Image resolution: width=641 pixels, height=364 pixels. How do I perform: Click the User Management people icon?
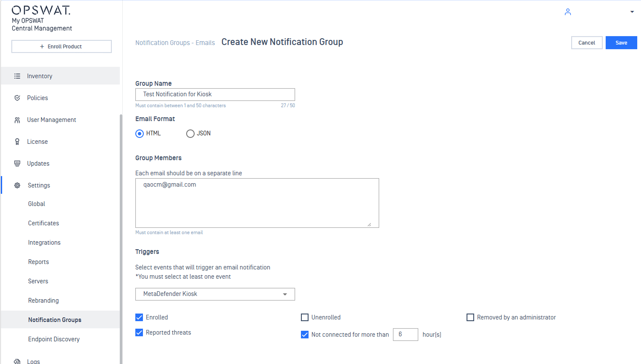coord(17,119)
